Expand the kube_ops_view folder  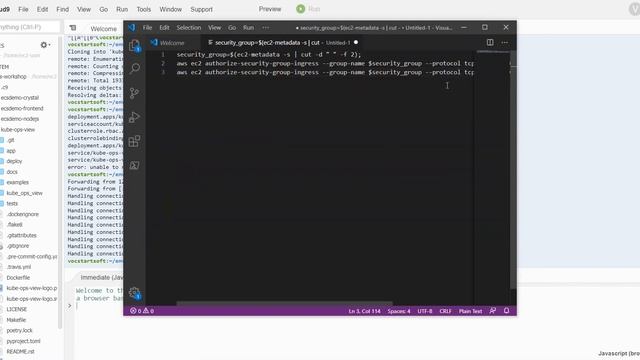tap(24, 193)
